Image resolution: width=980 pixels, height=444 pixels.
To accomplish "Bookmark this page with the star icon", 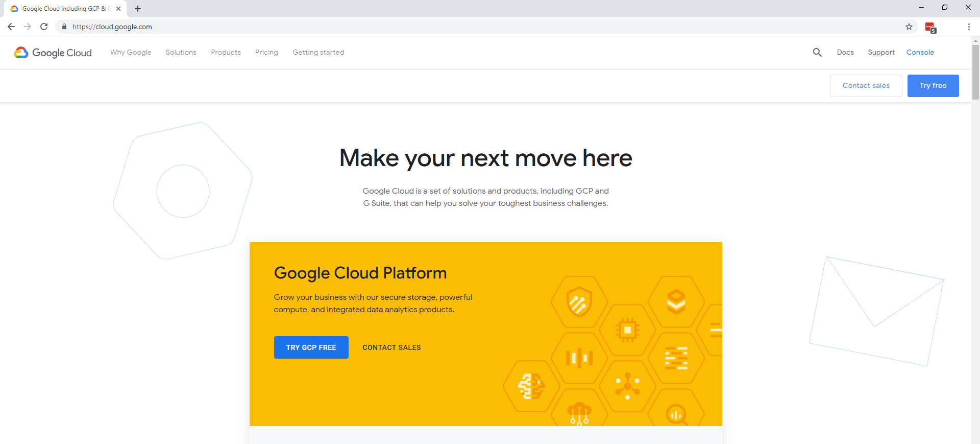I will [909, 27].
